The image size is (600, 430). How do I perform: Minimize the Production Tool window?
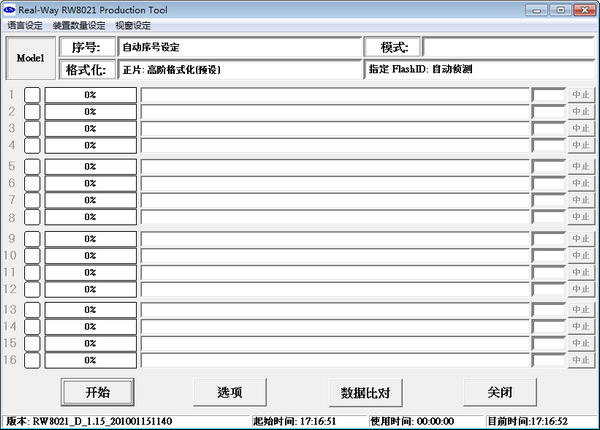(536, 10)
